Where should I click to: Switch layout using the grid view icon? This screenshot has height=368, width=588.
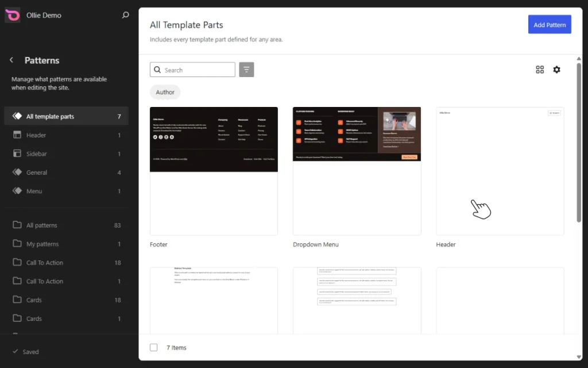[x=540, y=70]
